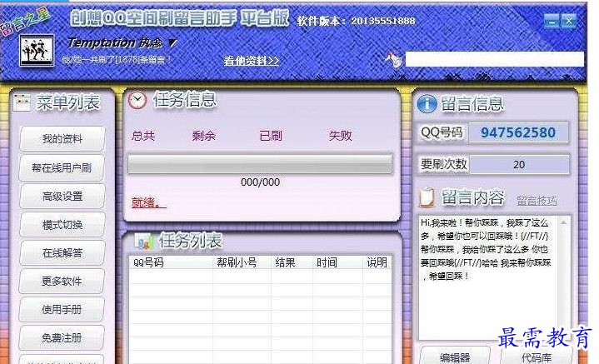The width and height of the screenshot is (599, 364).
Task: Click the 说明 column header
Action: coord(377,262)
